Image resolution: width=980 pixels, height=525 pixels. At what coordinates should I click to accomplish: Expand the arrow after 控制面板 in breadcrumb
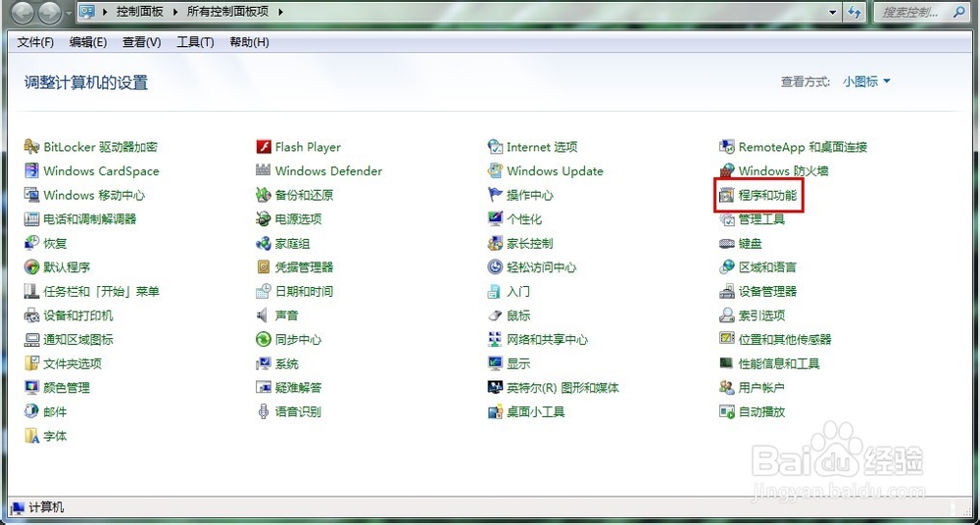pos(176,12)
